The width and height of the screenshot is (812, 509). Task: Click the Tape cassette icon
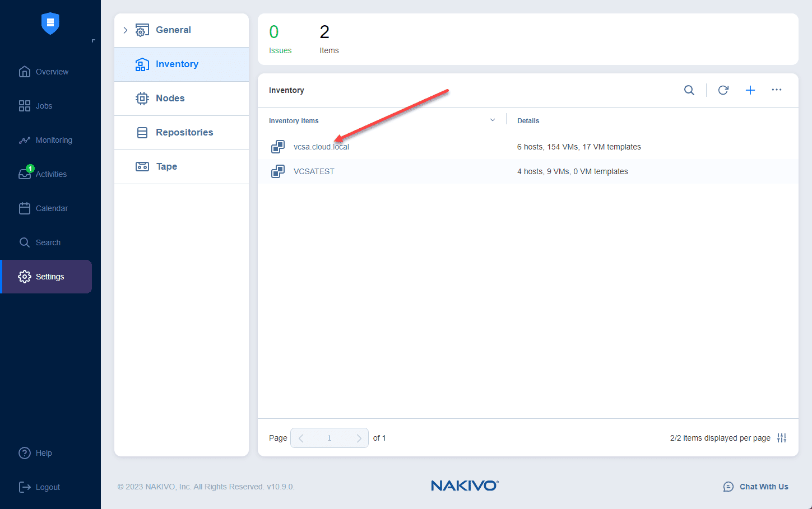tap(142, 166)
